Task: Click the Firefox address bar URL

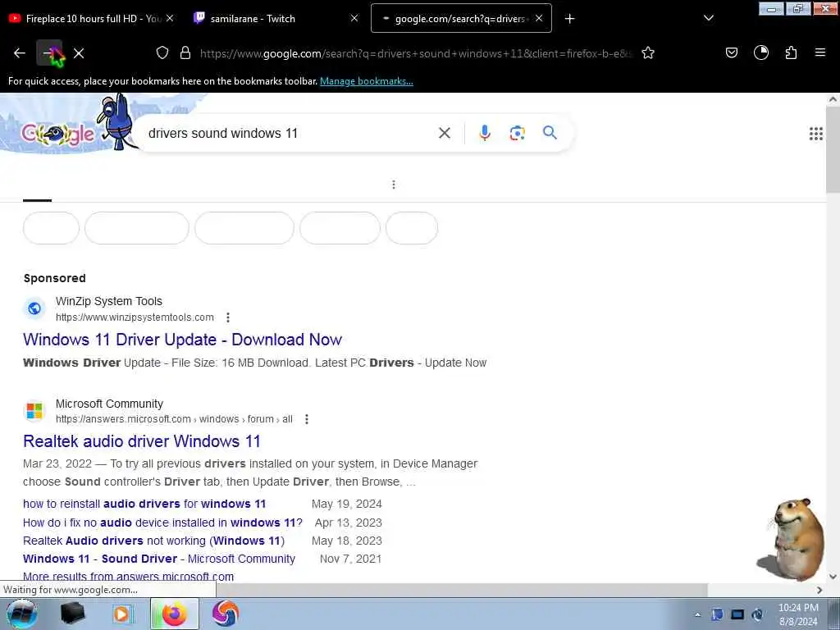Action: point(416,53)
